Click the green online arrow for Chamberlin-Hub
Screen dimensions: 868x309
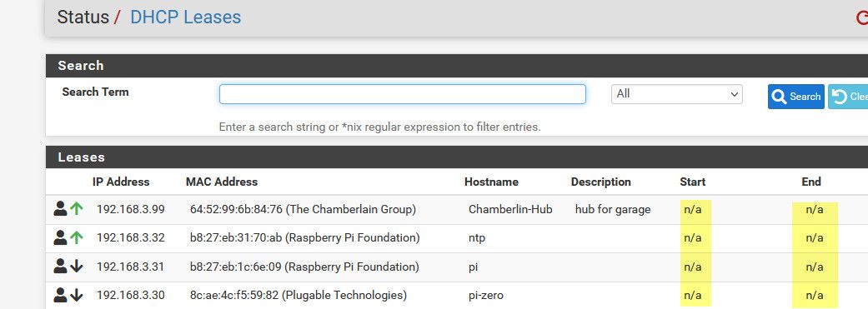[77, 209]
